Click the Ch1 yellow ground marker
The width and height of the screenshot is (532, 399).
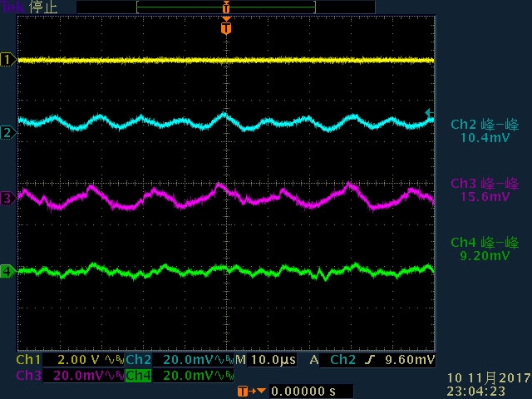coord(8,60)
